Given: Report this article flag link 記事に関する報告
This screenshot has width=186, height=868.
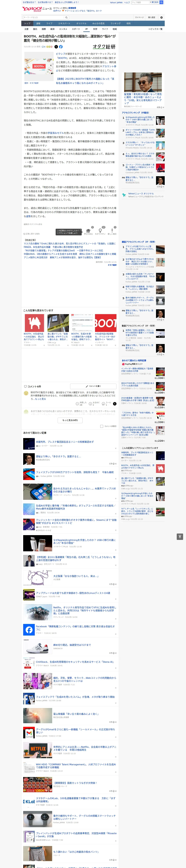Looking at the screenshot, I should click(32, 233).
